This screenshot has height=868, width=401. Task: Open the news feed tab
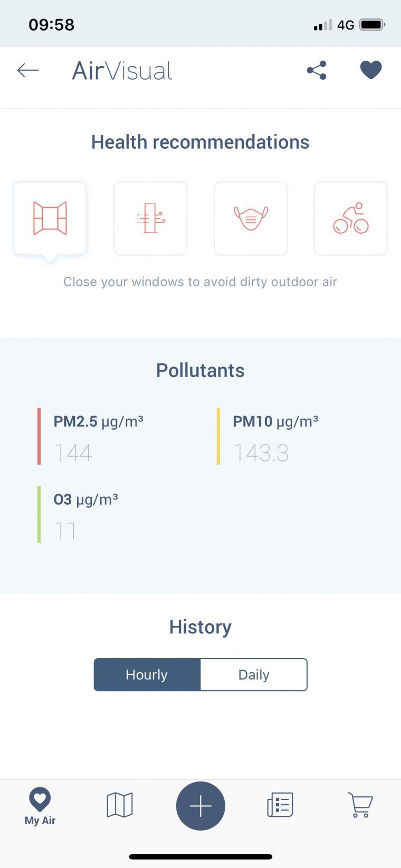point(280,805)
